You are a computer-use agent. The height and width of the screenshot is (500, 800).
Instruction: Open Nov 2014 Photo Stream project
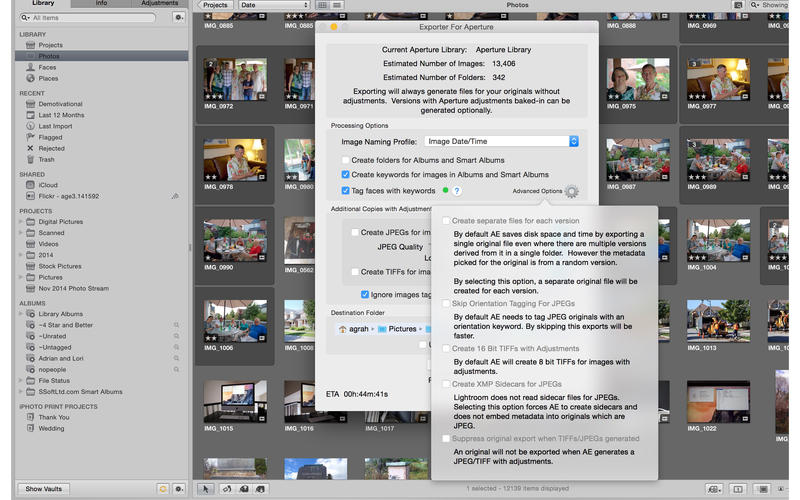coord(73,289)
